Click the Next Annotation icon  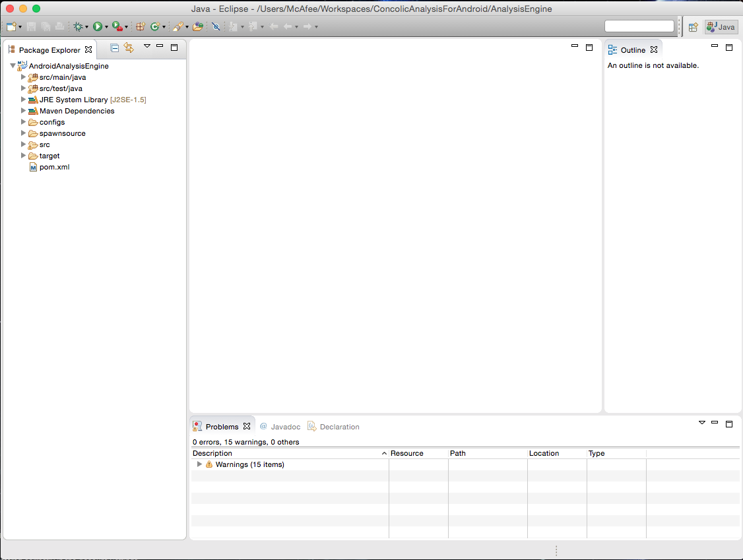click(233, 26)
